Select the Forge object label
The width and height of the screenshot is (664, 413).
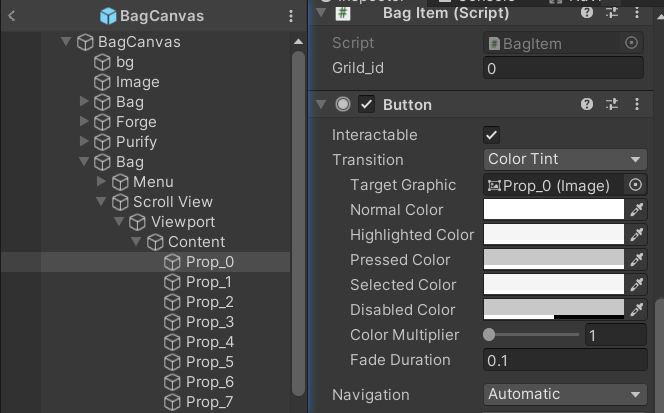pyautogui.click(x=136, y=122)
